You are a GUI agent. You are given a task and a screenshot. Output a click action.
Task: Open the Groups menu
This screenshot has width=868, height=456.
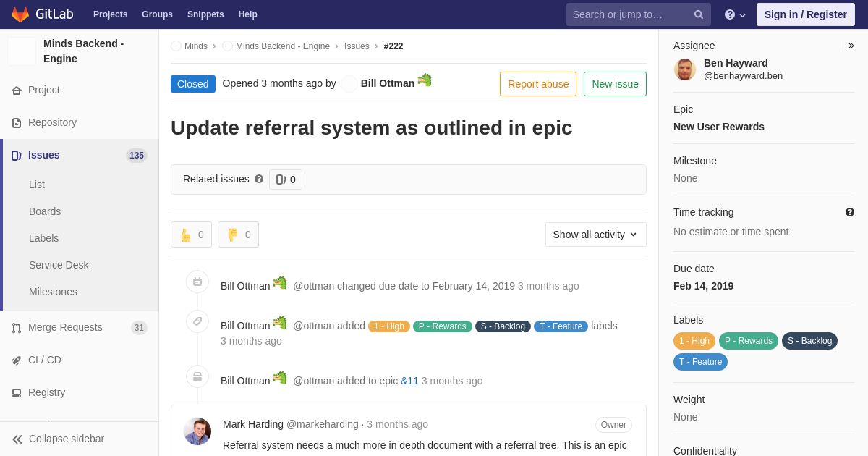pyautogui.click(x=157, y=14)
